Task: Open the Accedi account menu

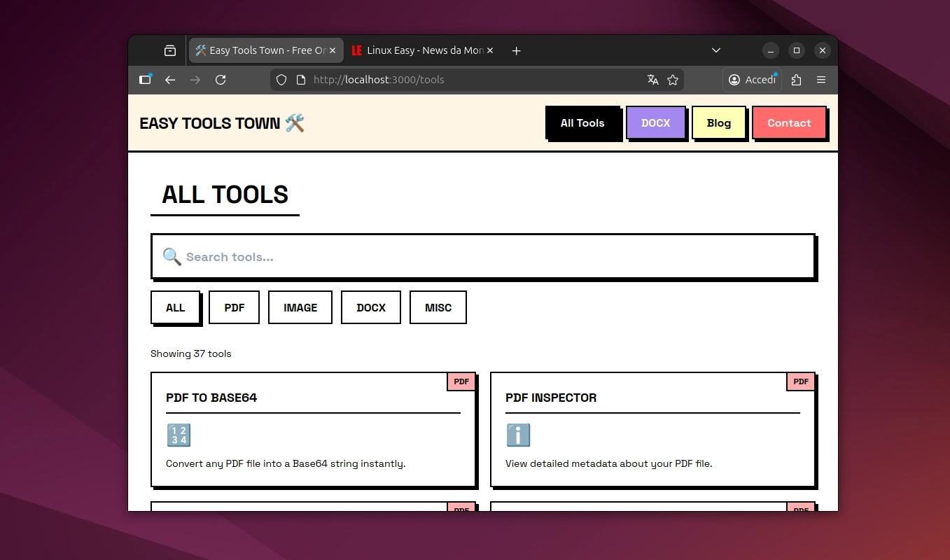Action: click(751, 79)
